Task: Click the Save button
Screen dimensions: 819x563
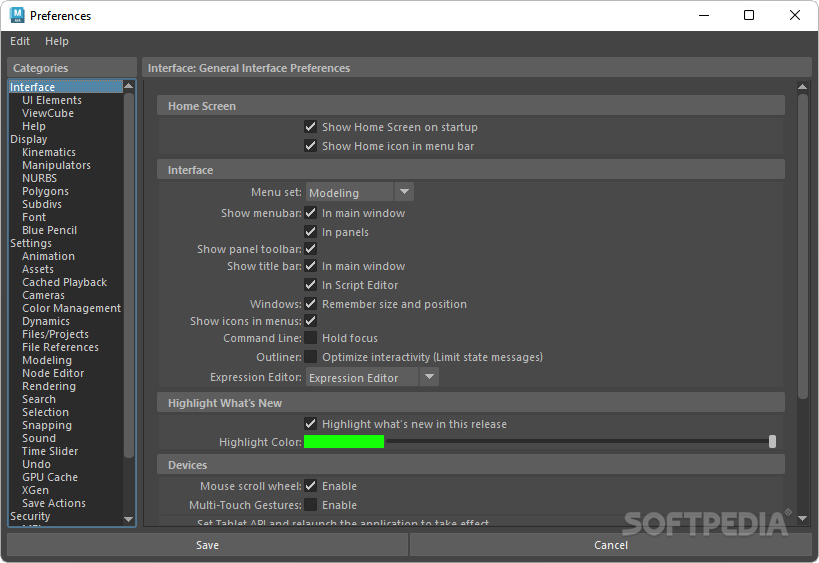Action: (207, 545)
